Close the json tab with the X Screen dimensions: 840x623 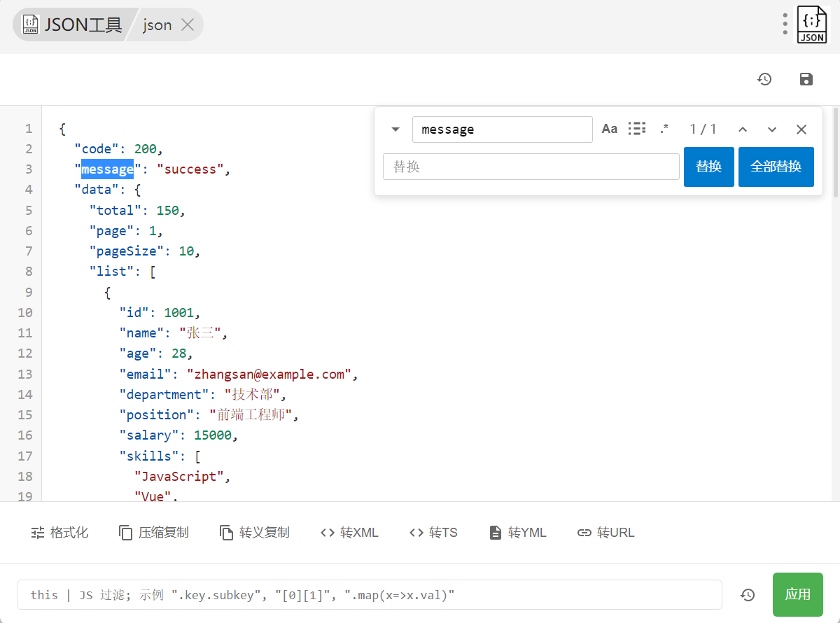pos(188,25)
